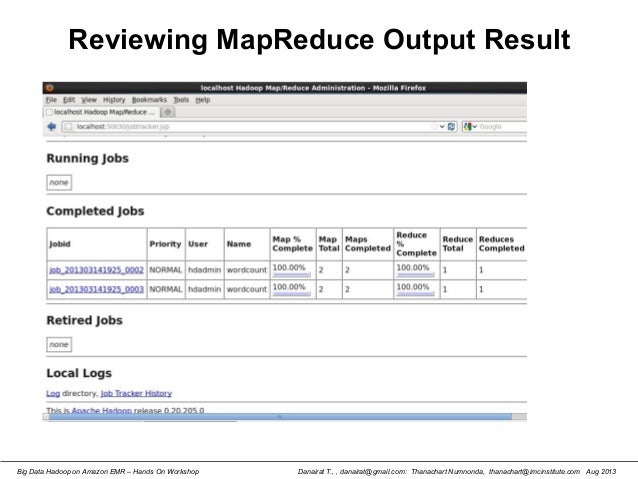Screen dimensions: 638x479
Task: Click the Priority column header
Action: coord(165,244)
